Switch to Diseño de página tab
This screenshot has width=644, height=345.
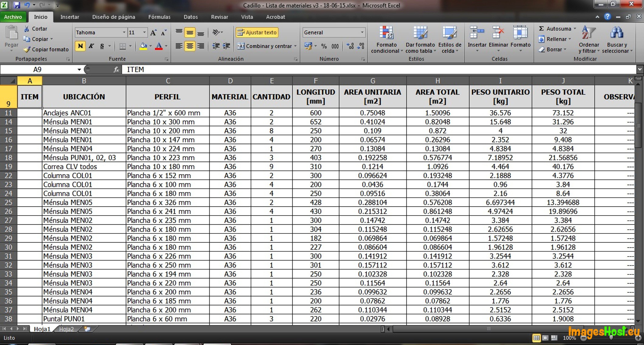click(114, 17)
